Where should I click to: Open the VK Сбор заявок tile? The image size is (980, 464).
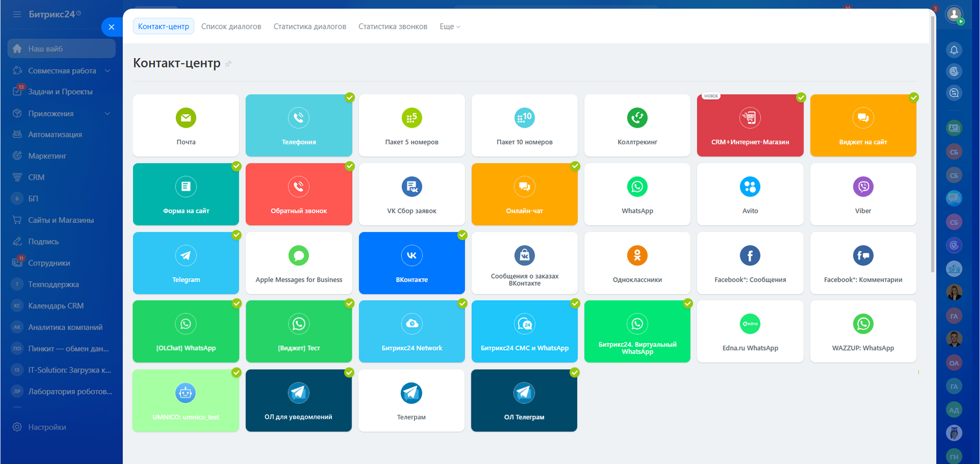click(412, 194)
